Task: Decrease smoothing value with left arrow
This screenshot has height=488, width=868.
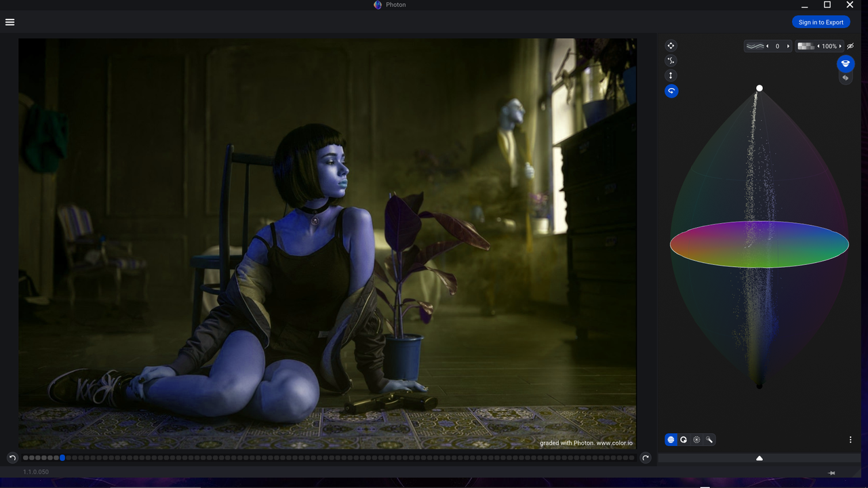Action: [x=768, y=46]
